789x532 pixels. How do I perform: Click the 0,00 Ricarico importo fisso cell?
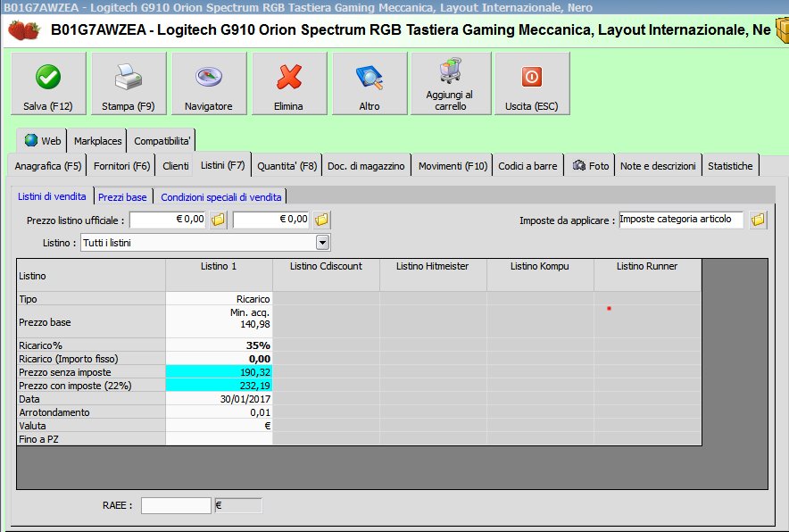219,359
